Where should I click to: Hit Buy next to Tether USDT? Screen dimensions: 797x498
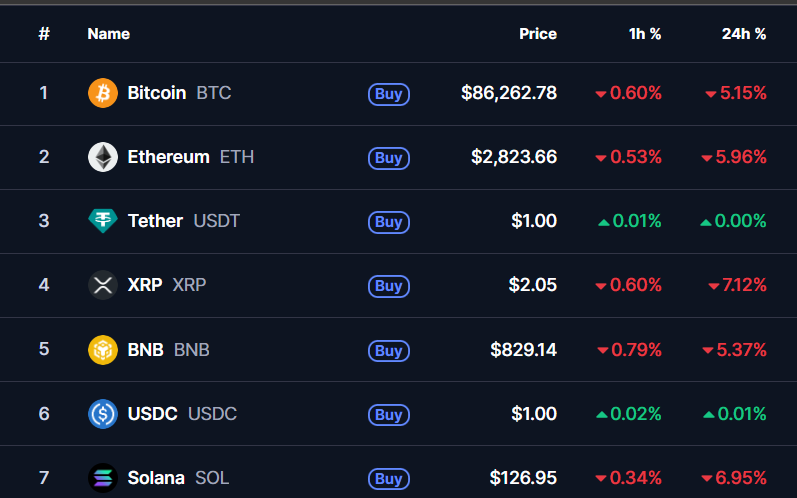[x=388, y=222]
